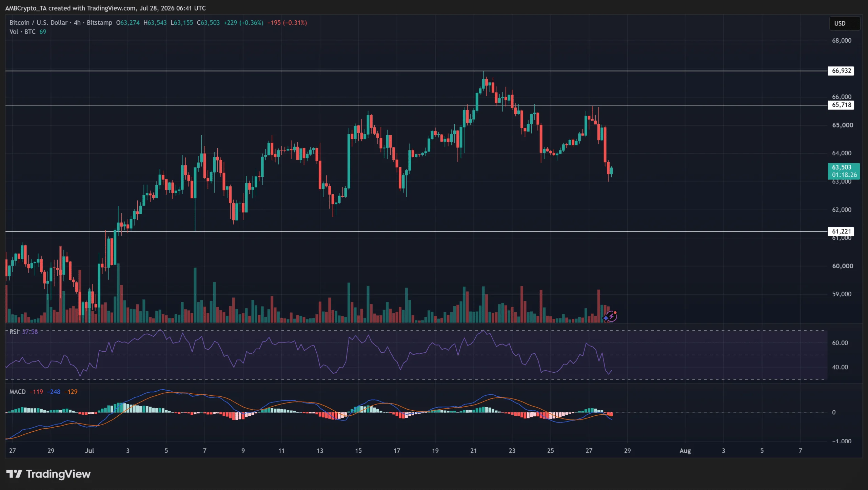Screen dimensions: 868x490
Task: Click the USD currency button
Action: click(x=844, y=23)
